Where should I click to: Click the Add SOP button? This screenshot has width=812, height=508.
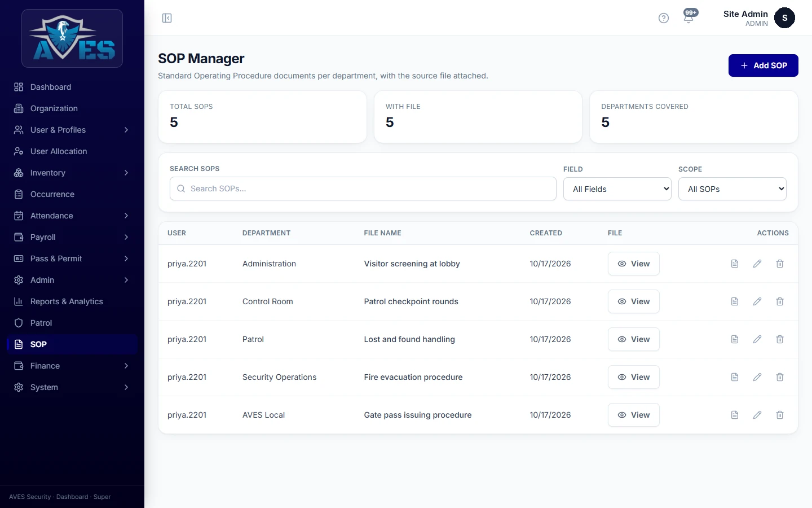tap(764, 65)
